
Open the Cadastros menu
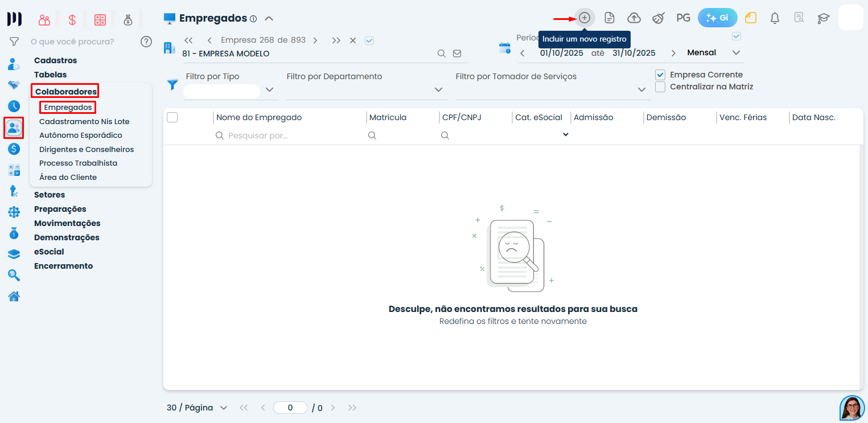click(x=55, y=60)
